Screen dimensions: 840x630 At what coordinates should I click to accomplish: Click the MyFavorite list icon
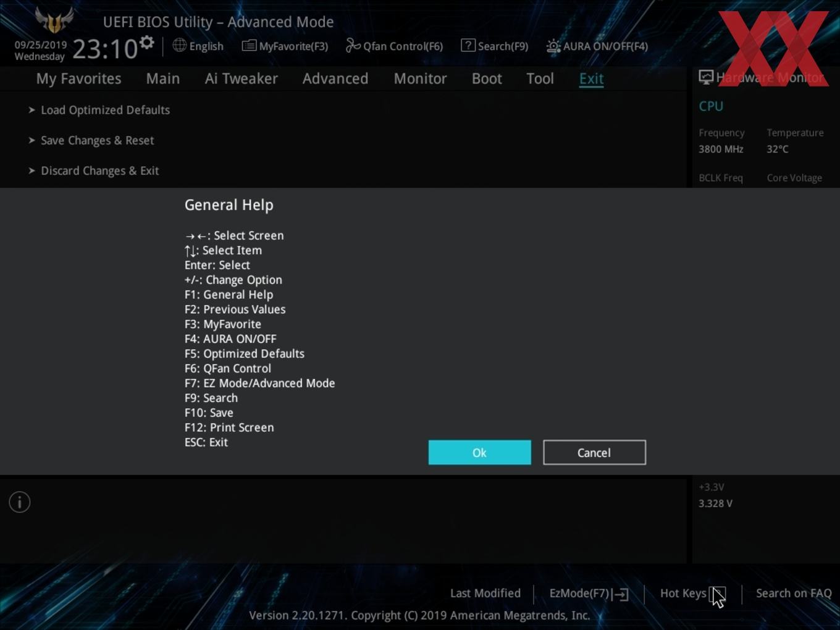pyautogui.click(x=249, y=46)
